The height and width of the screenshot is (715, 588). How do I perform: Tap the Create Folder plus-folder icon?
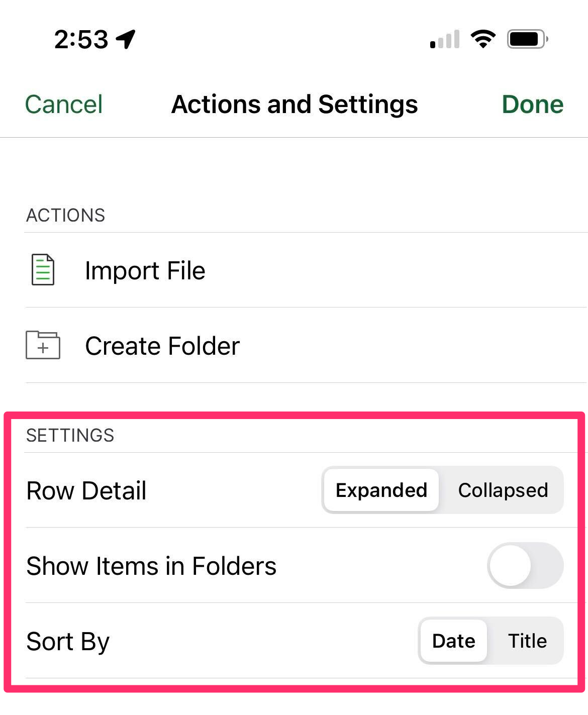(43, 345)
